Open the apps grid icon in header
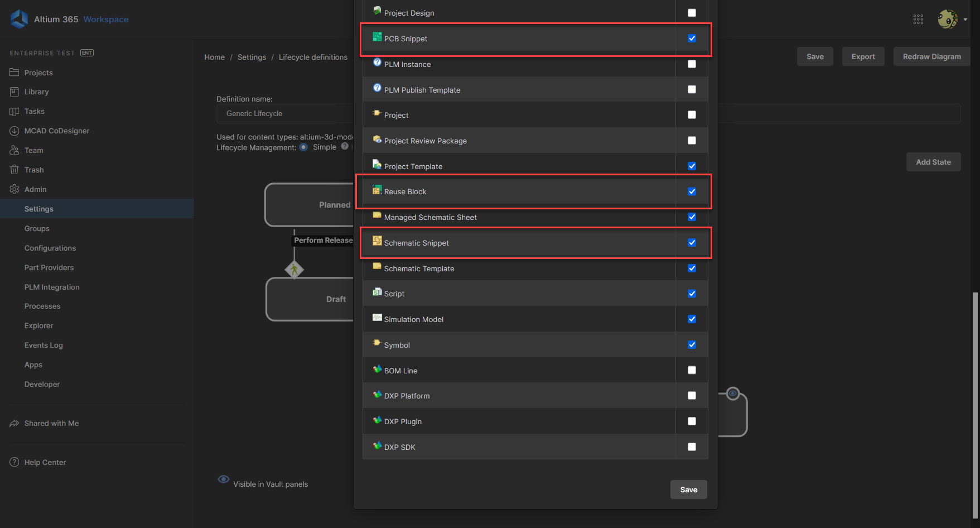 [x=918, y=20]
